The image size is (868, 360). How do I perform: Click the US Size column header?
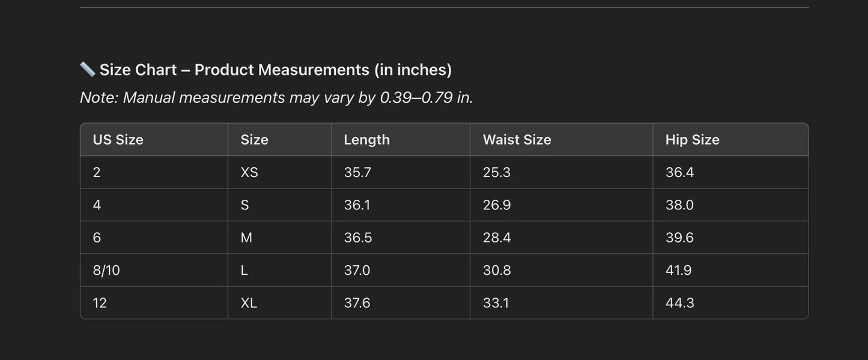(x=118, y=140)
